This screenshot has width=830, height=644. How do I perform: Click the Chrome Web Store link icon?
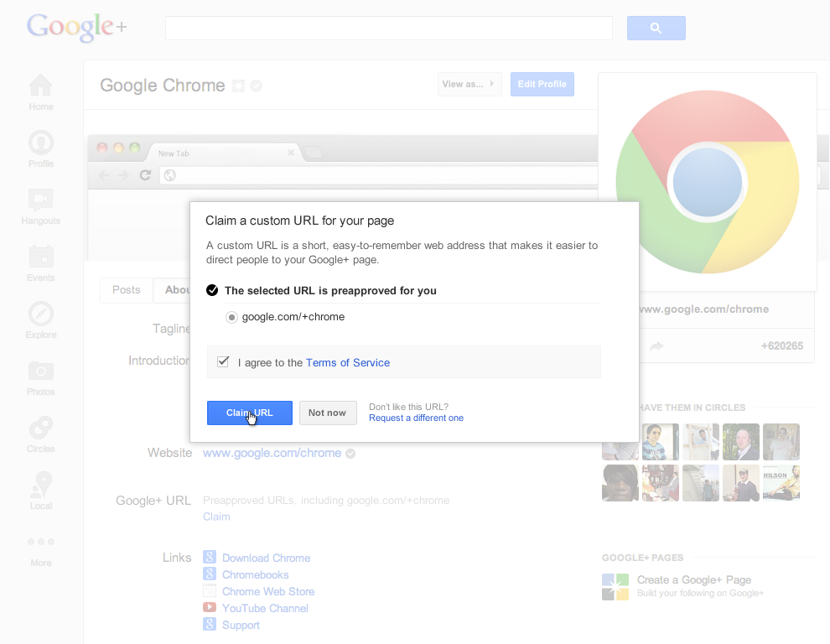(x=210, y=590)
